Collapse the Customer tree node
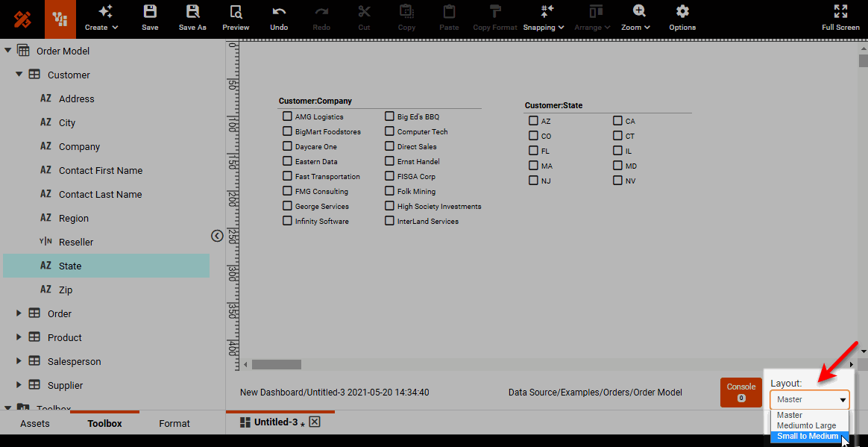The height and width of the screenshot is (447, 868). pos(19,75)
